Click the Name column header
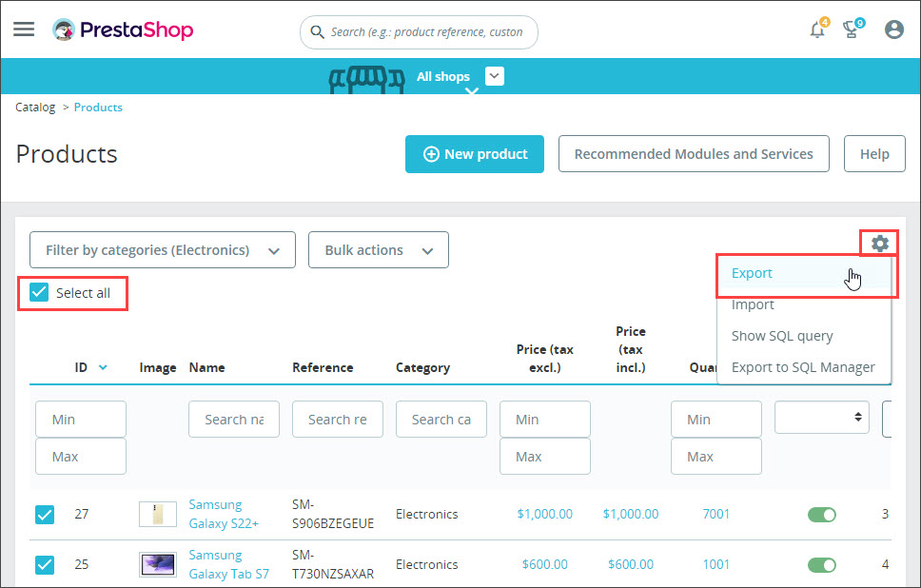 (206, 367)
